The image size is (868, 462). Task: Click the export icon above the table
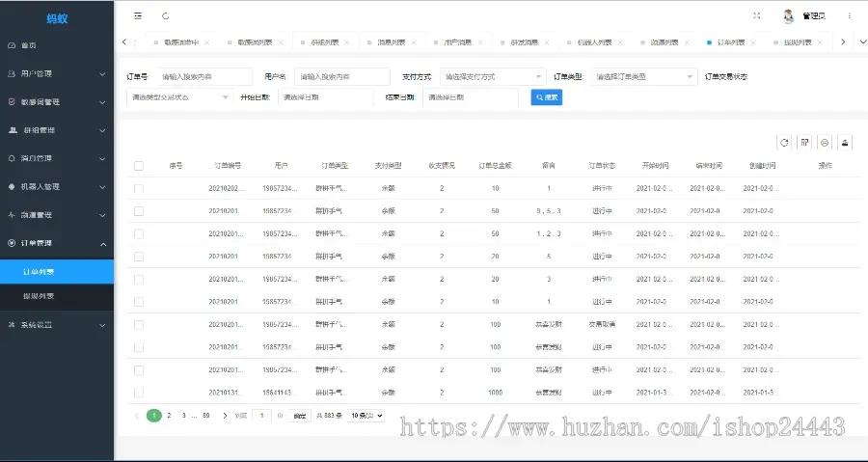[825, 143]
